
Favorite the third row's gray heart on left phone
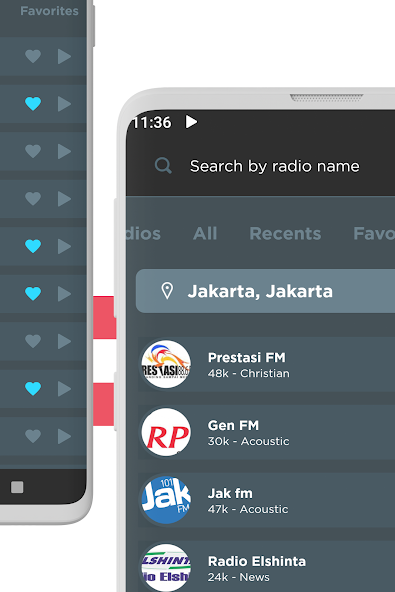(33, 151)
